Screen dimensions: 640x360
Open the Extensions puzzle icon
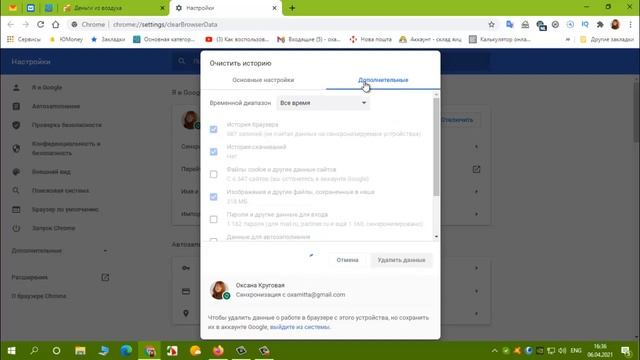[x=600, y=24]
